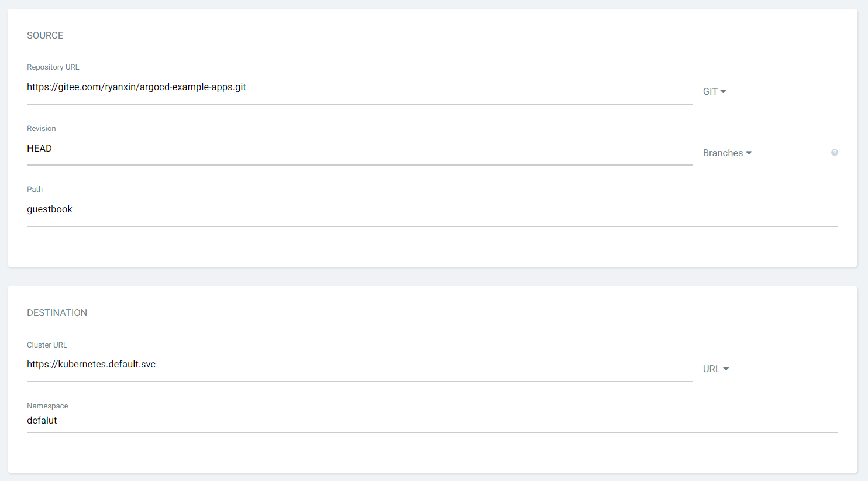Click the help icon beside Revision
868x481 pixels.
click(x=835, y=153)
